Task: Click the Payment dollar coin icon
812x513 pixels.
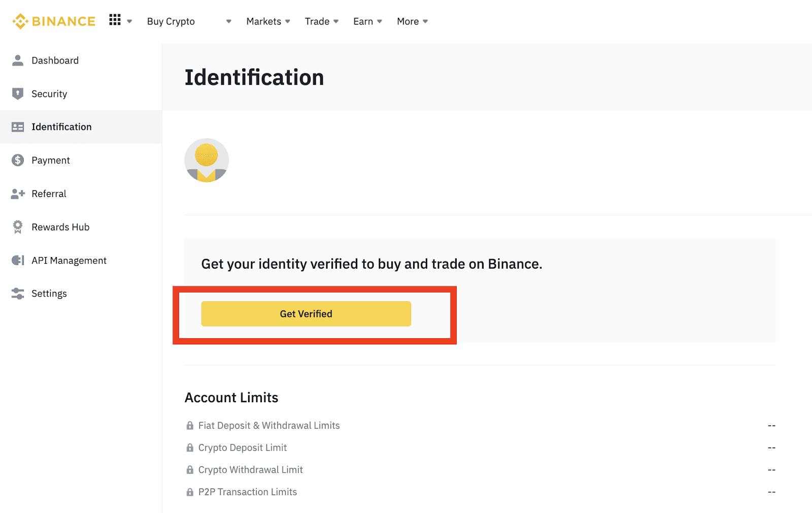Action: coord(18,161)
